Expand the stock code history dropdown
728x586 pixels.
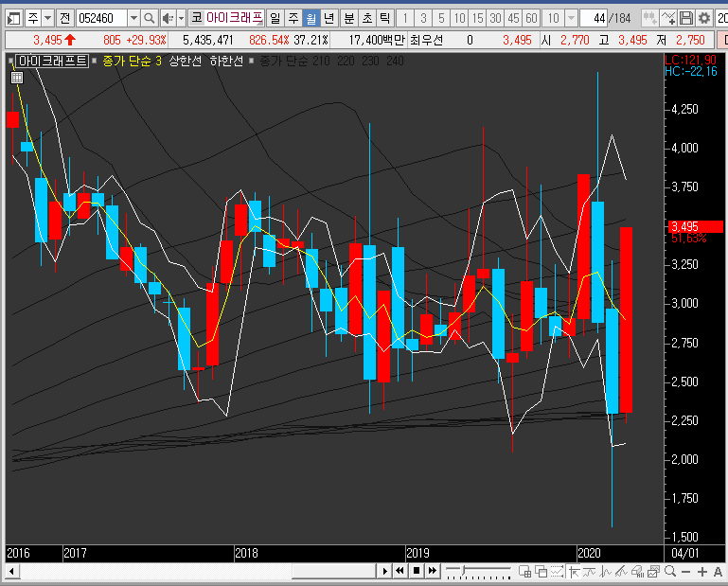click(x=133, y=19)
